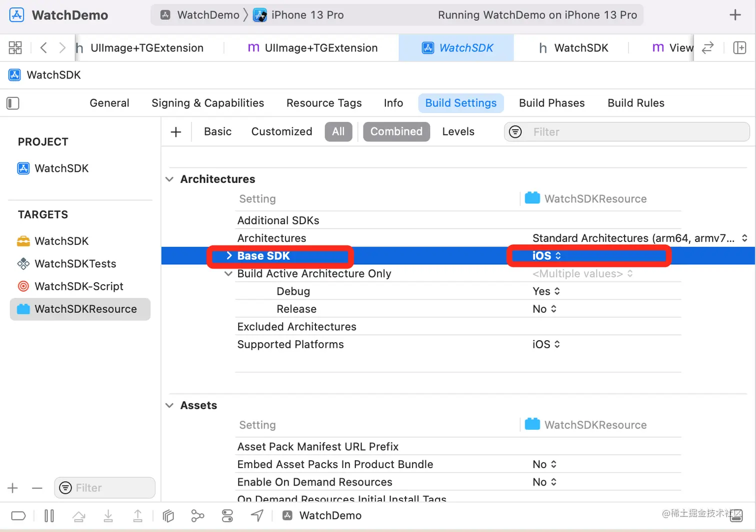Click the build settings Filter field

[627, 132]
